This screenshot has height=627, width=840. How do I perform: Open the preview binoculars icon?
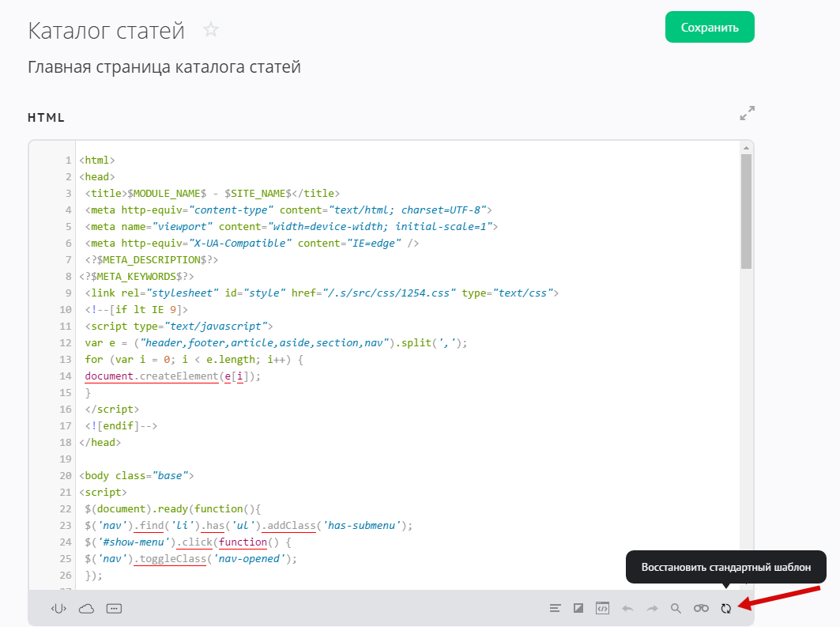tap(701, 608)
